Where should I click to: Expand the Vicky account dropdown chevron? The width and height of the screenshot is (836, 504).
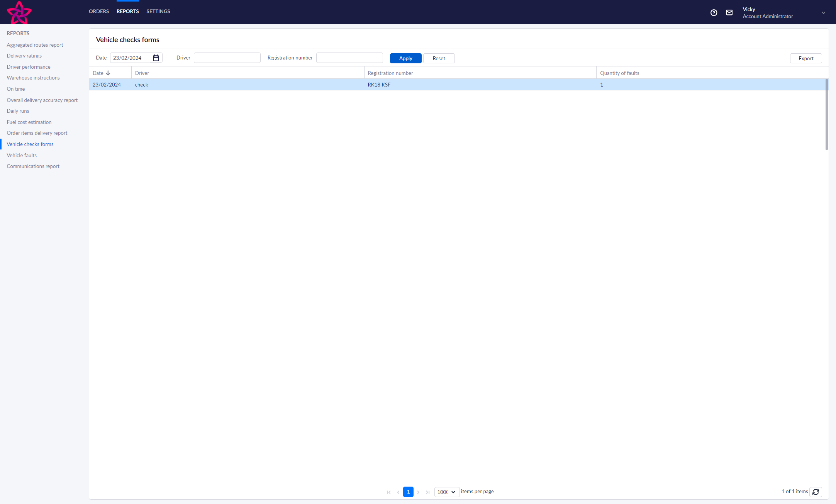pos(824,13)
